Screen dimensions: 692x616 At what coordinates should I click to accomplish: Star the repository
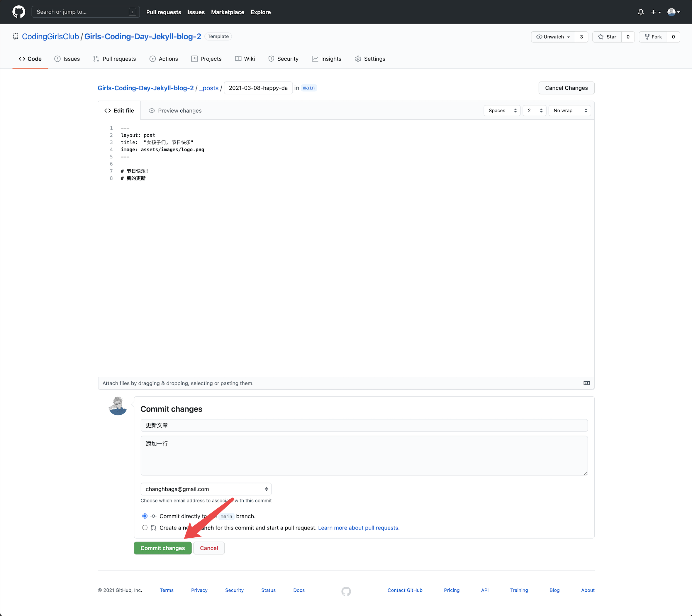[607, 37]
